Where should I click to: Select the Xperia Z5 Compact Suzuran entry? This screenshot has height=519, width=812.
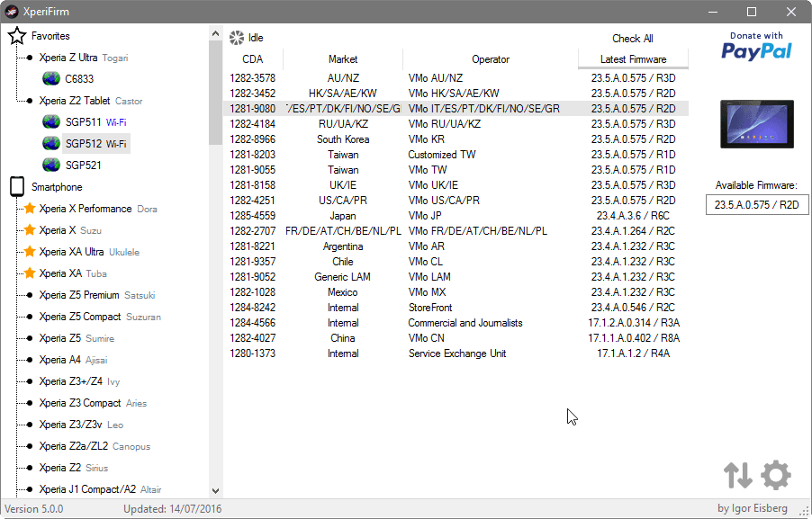coord(100,317)
